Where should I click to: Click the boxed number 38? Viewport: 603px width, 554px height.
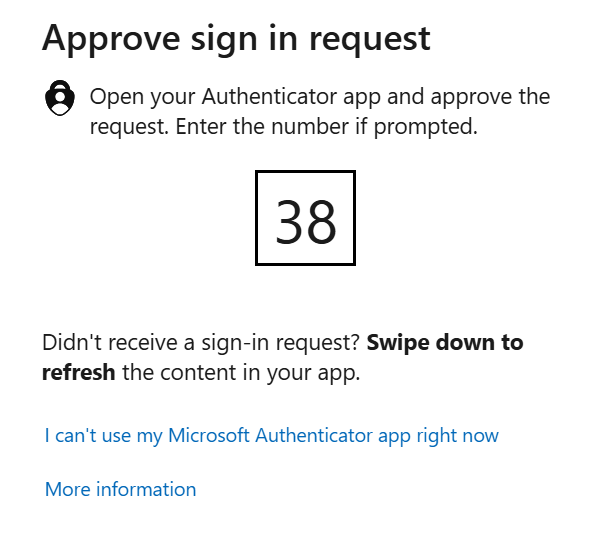pyautogui.click(x=305, y=219)
